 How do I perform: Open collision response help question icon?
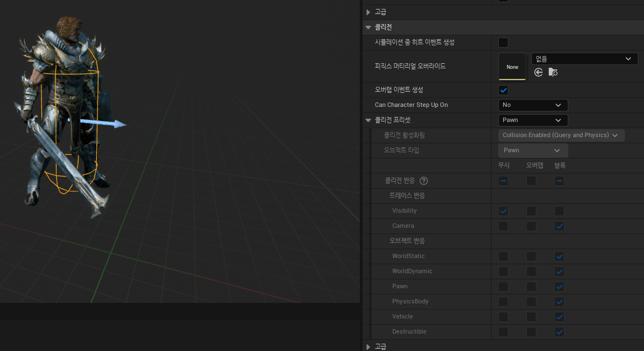click(424, 181)
